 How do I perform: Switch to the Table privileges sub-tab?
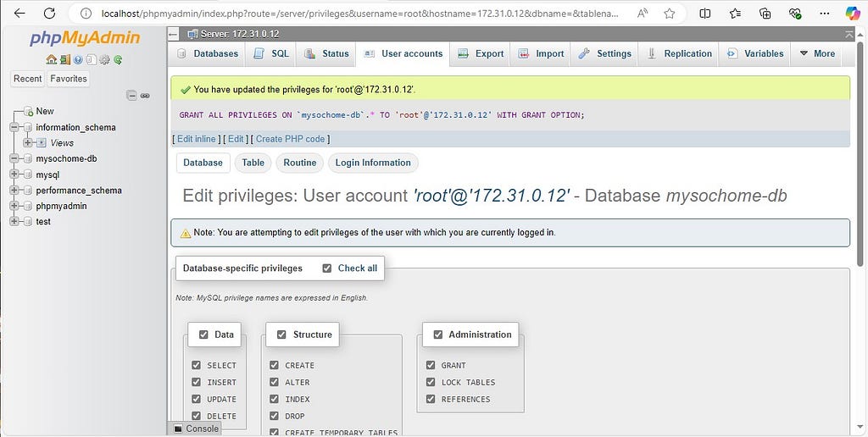253,163
